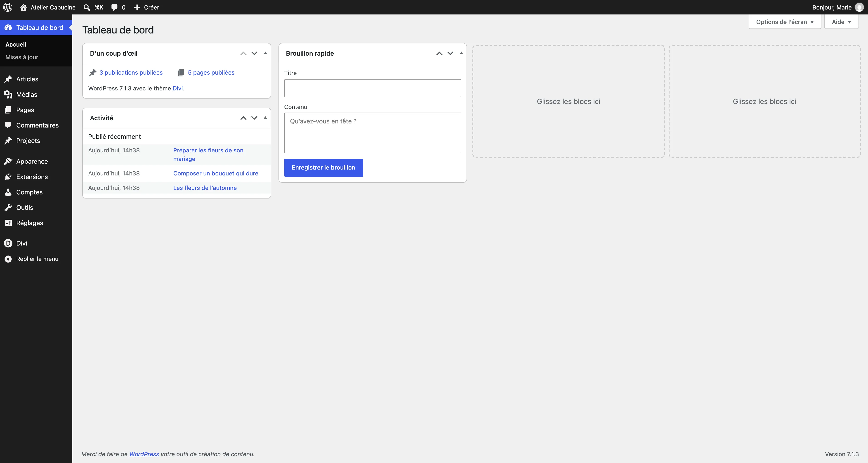The width and height of the screenshot is (868, 463).
Task: Click the Apparence paintbrush icon
Action: tap(8, 161)
